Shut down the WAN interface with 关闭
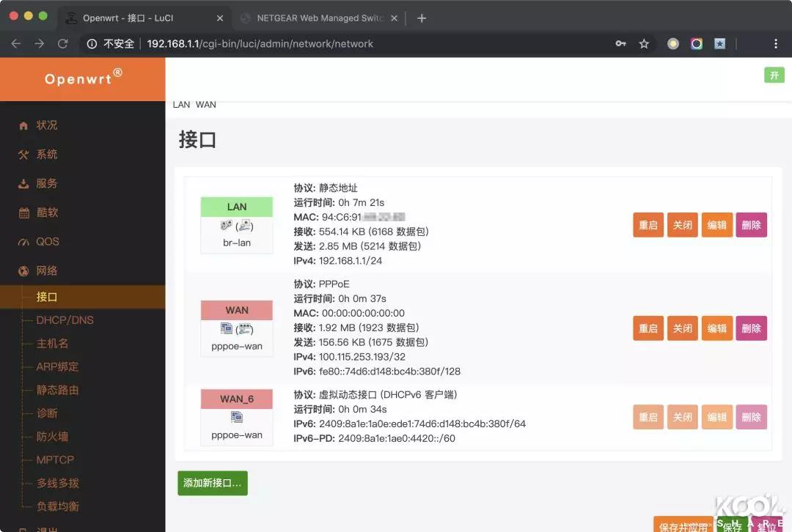This screenshot has height=532, width=792. tap(682, 328)
